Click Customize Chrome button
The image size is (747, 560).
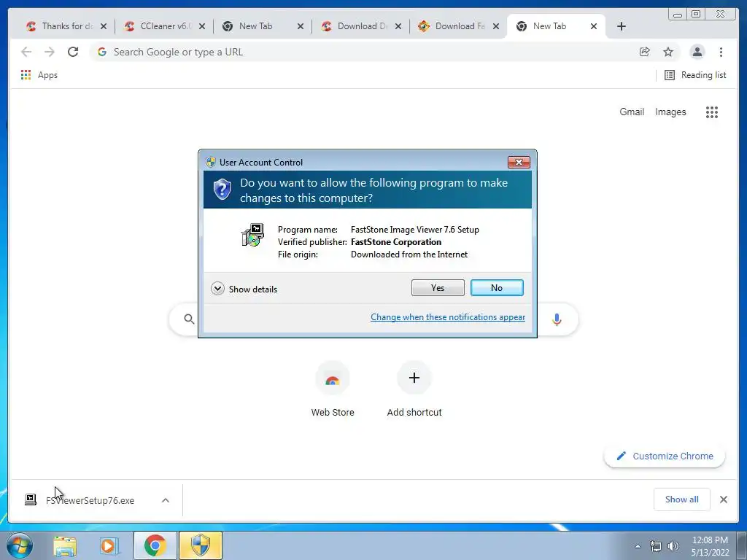[665, 456]
